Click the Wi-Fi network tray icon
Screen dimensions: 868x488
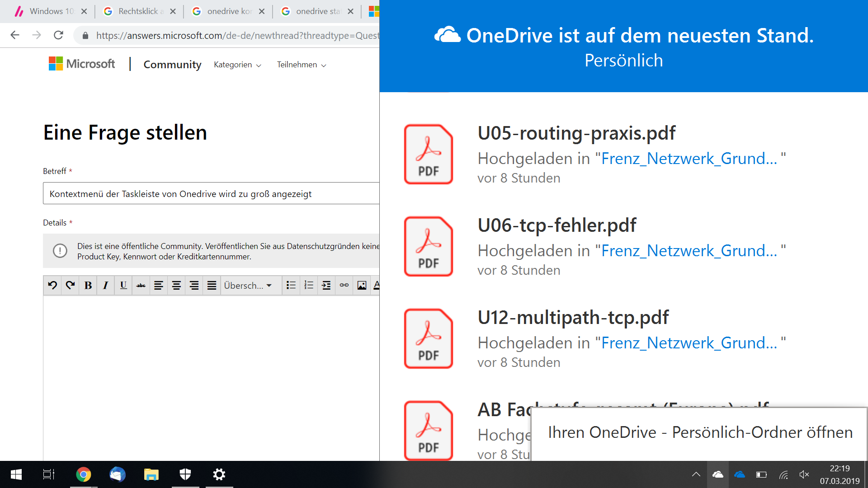[x=783, y=474]
